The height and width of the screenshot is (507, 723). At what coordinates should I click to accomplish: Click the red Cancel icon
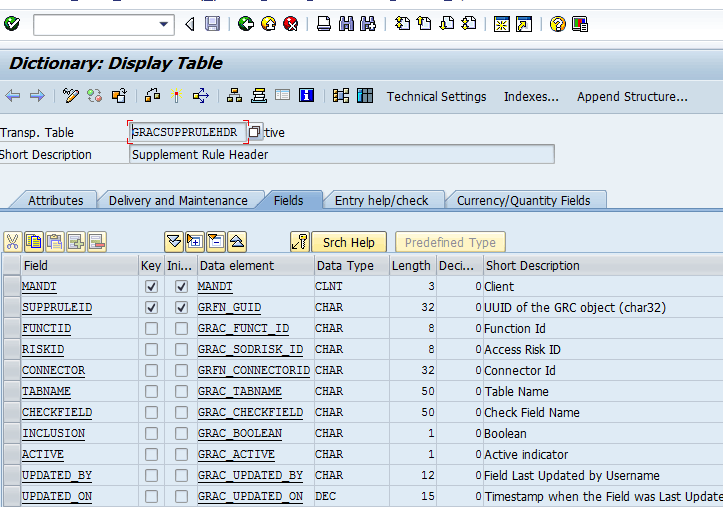290,24
